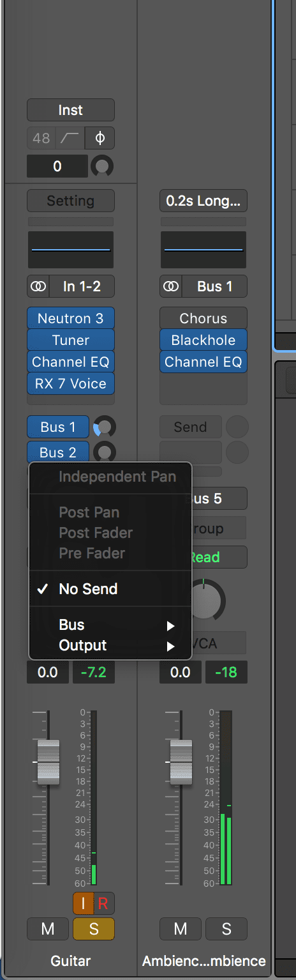Enable input monitoring I on Guitar
This screenshot has height=980, width=296.
(x=84, y=903)
